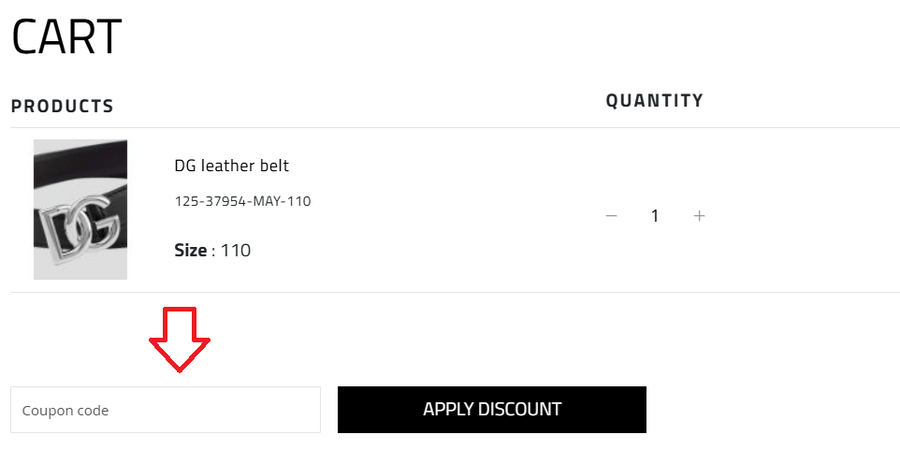Click the size value 110
Viewport: 900px width, 449px height.
(x=235, y=250)
